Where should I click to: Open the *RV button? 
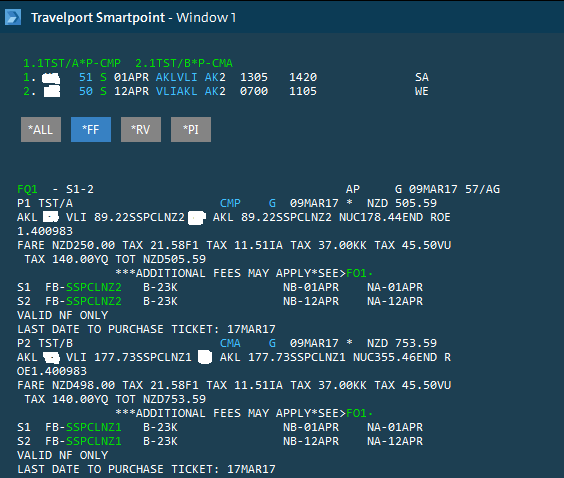click(x=141, y=129)
